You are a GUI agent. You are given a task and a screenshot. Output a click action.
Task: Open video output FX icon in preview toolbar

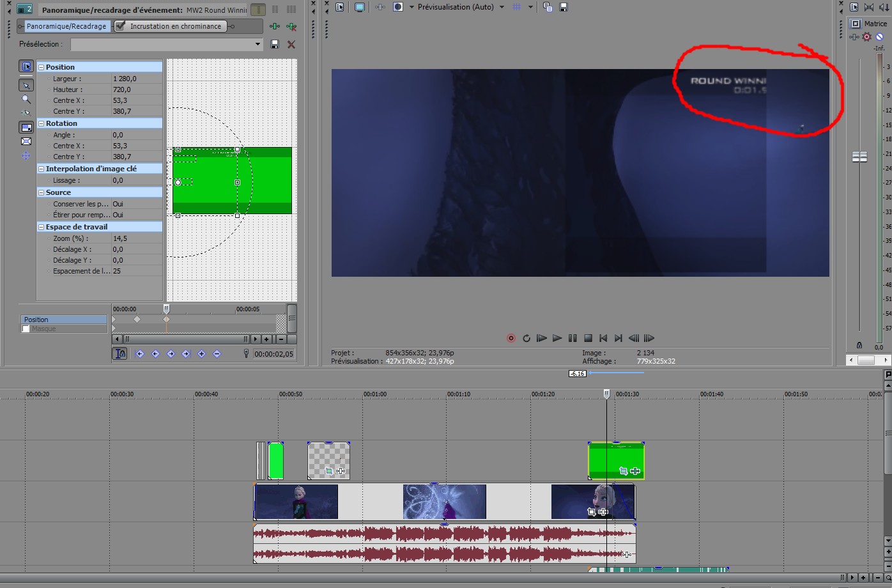pyautogui.click(x=380, y=7)
